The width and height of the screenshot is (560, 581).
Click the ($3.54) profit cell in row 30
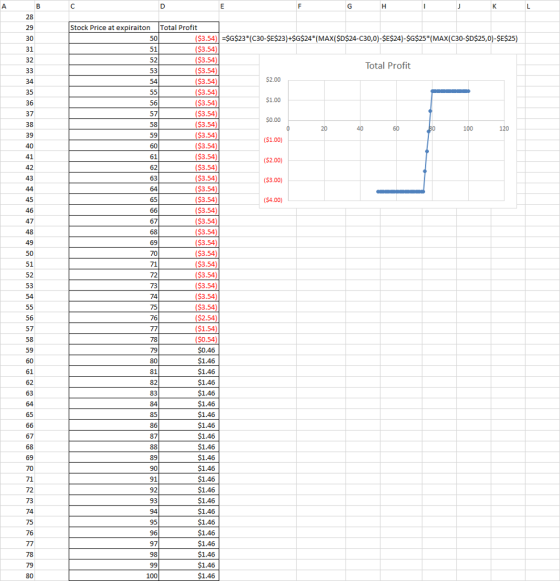point(189,39)
